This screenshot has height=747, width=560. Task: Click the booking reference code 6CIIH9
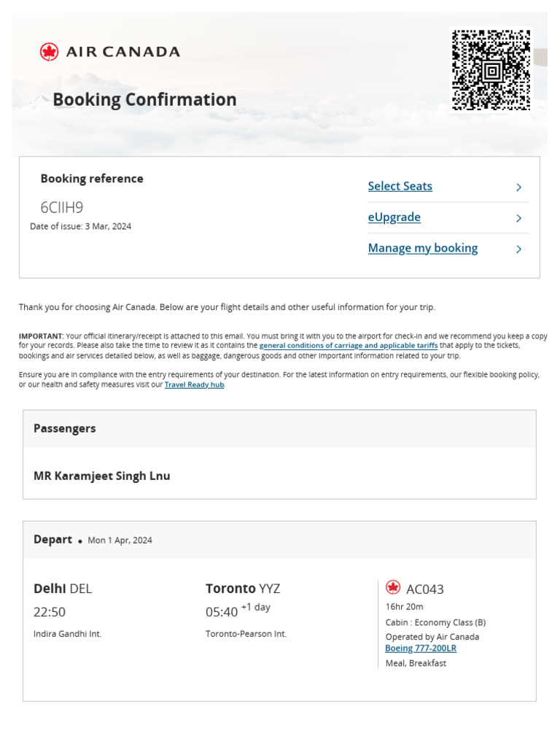[62, 207]
